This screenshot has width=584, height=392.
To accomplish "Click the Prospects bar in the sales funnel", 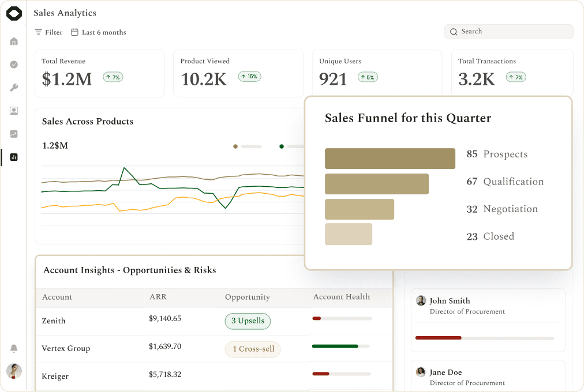I will click(x=390, y=159).
